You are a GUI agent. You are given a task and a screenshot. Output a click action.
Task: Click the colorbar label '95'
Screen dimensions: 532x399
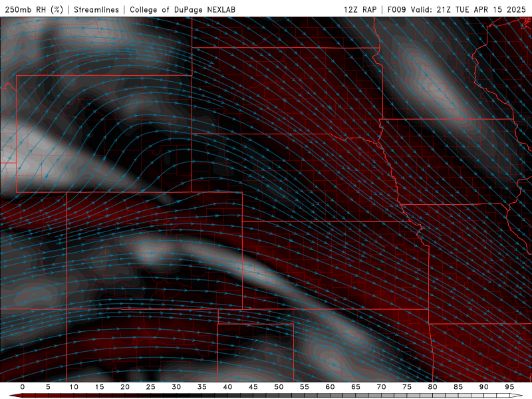click(509, 387)
